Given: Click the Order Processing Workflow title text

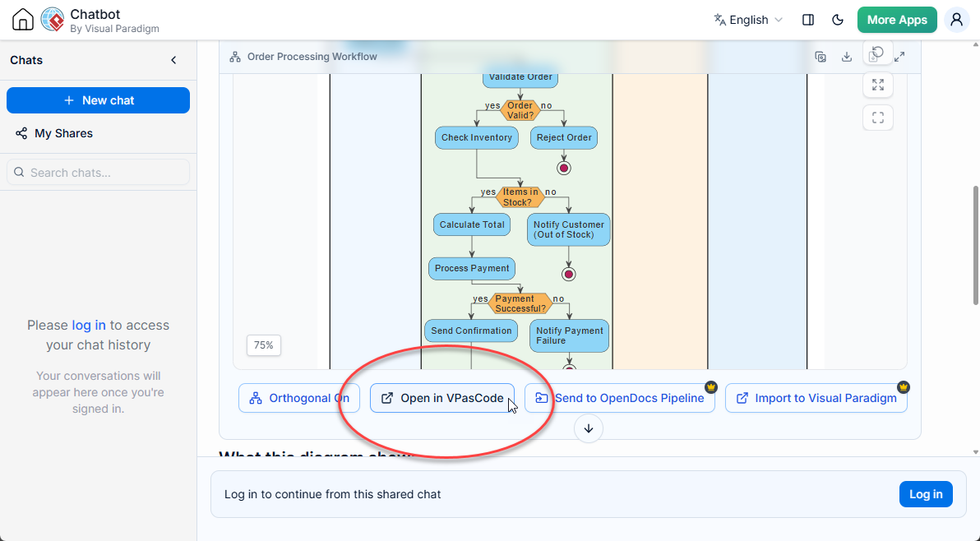Looking at the screenshot, I should 312,57.
